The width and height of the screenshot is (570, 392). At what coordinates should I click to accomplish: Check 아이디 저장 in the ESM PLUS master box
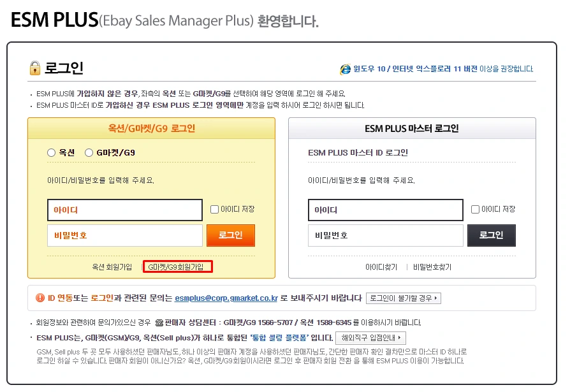click(475, 209)
